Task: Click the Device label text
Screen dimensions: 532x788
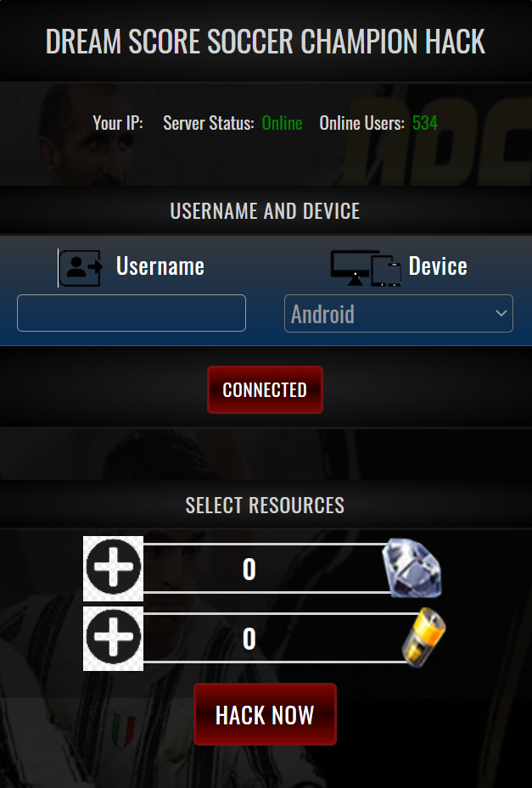Action: click(438, 265)
